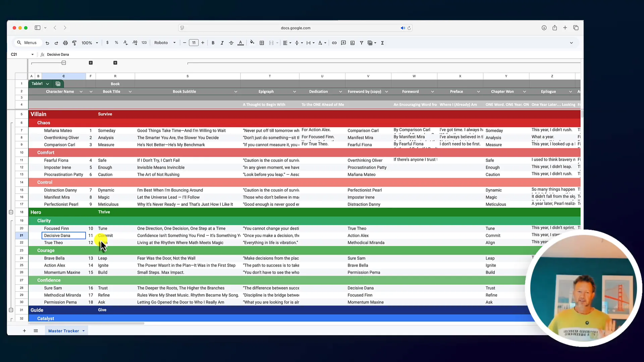Image resolution: width=644 pixels, height=362 pixels.
Task: Open the fill color tool
Action: (x=252, y=43)
